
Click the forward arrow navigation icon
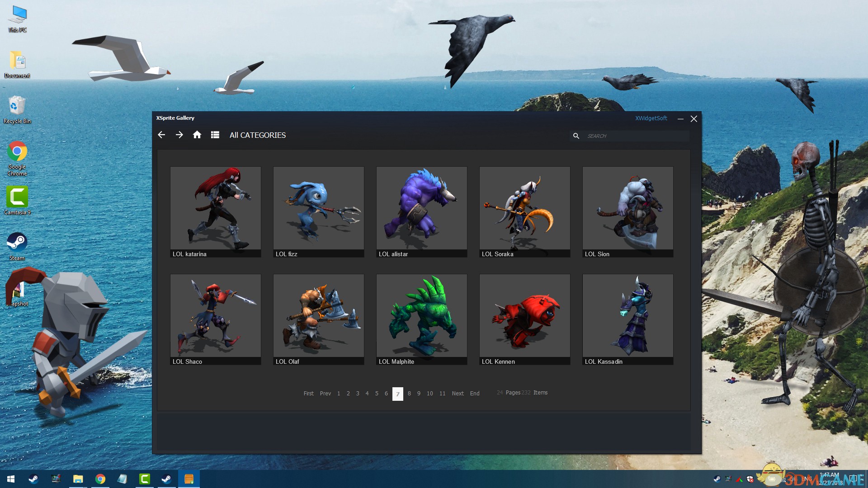(179, 135)
